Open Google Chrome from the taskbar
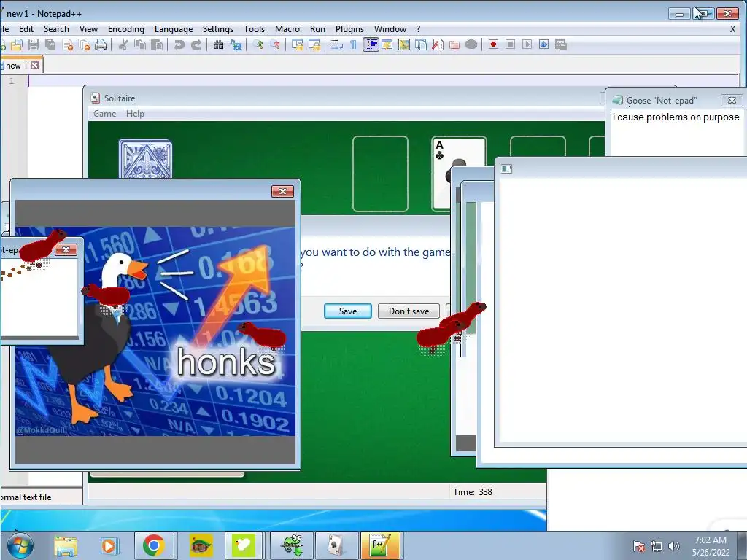The height and width of the screenshot is (560, 747). [x=153, y=545]
